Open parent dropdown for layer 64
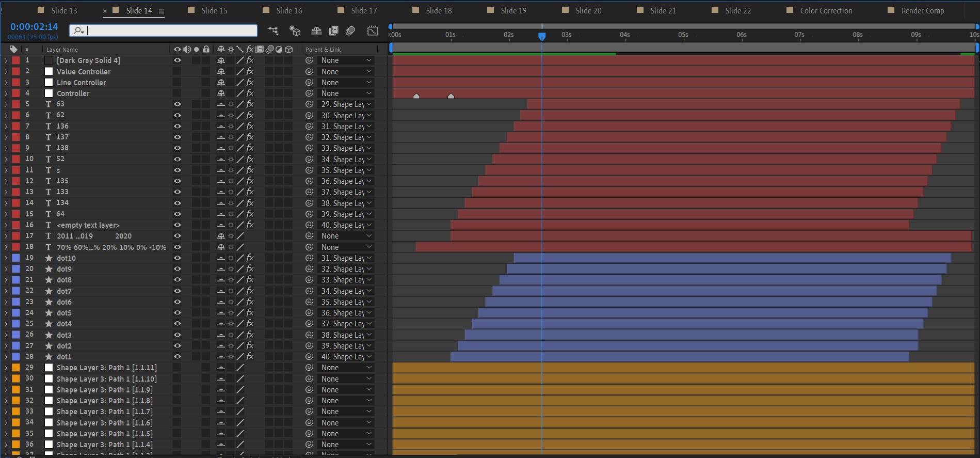 [x=346, y=214]
